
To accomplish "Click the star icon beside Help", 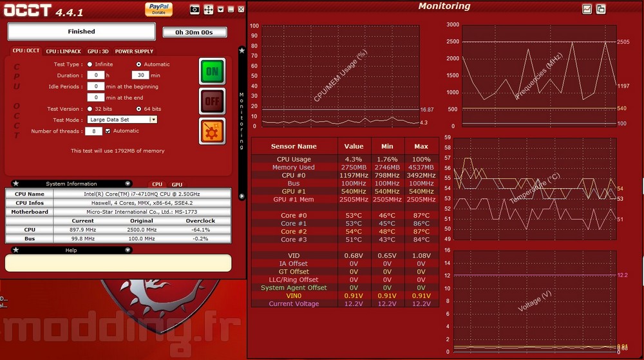I will (15, 250).
